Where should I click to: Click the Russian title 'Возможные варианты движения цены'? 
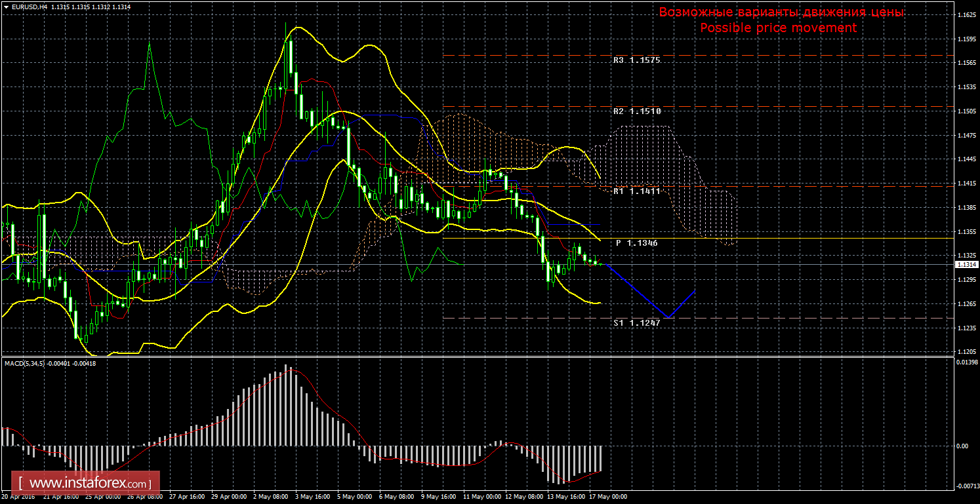[781, 12]
